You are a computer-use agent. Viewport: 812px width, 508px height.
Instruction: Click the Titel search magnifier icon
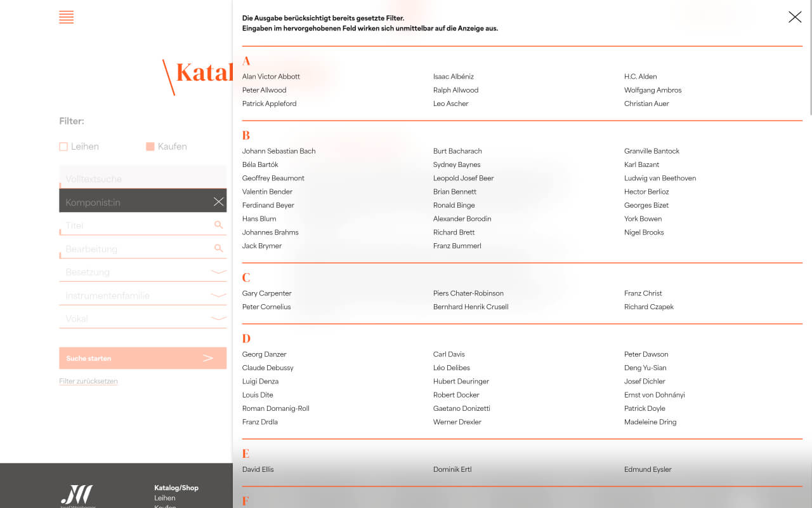pos(218,225)
